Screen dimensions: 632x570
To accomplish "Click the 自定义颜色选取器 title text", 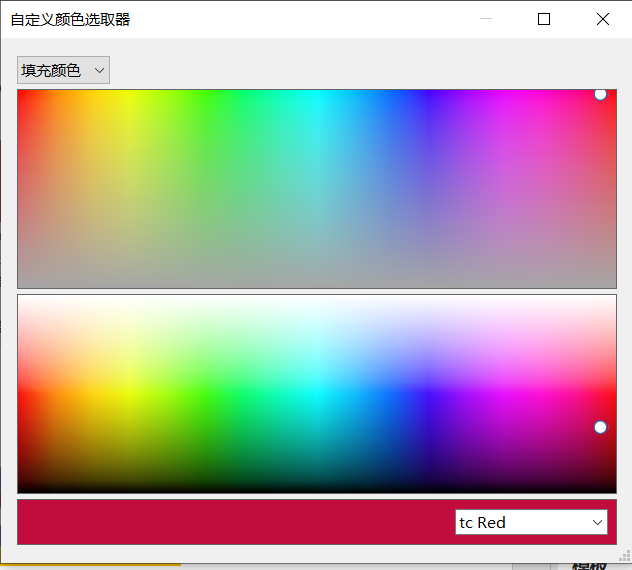I will (70, 20).
